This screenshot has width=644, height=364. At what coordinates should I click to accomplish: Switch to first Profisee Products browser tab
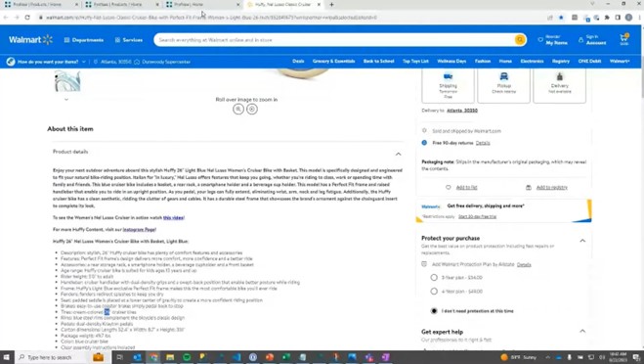pos(40,5)
